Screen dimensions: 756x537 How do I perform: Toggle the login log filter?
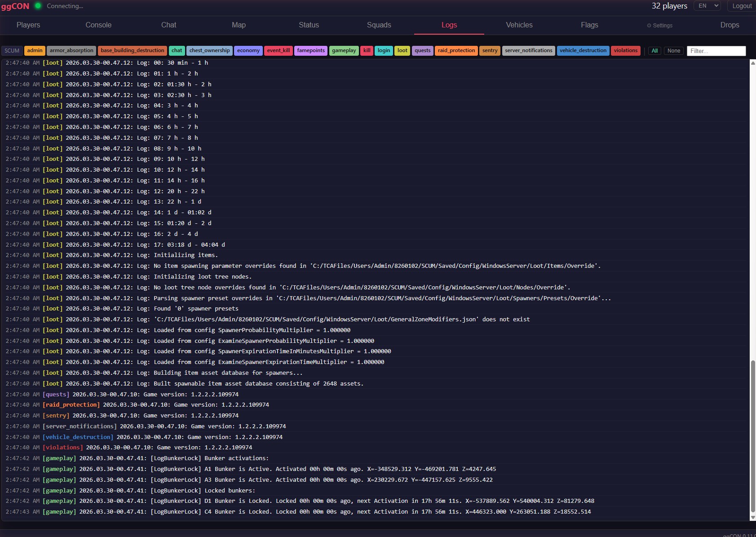point(384,51)
